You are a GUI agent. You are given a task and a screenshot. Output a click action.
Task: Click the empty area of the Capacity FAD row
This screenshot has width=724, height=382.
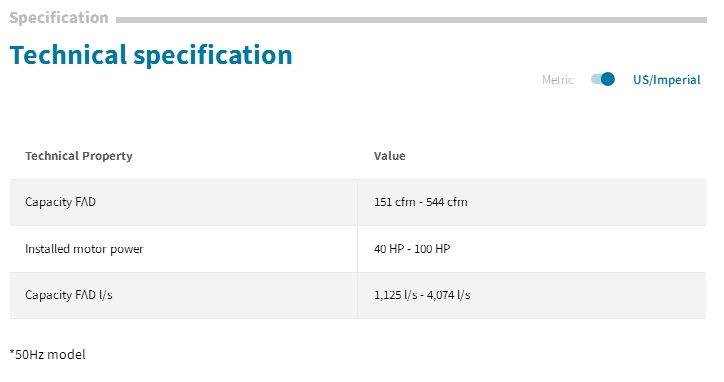(x=586, y=202)
